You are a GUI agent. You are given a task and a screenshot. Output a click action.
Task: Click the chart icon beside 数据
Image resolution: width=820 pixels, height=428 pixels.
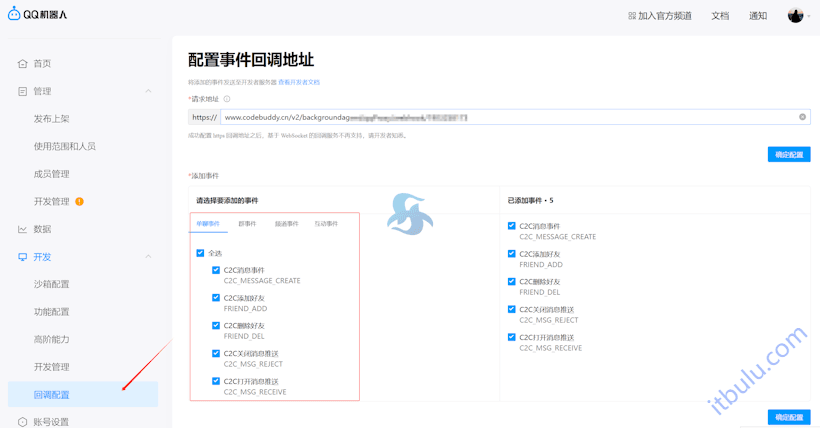pos(22,229)
